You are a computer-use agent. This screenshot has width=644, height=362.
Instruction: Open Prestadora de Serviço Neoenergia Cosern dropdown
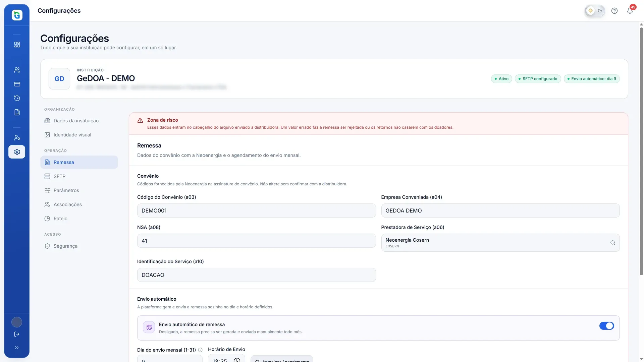pos(500,243)
